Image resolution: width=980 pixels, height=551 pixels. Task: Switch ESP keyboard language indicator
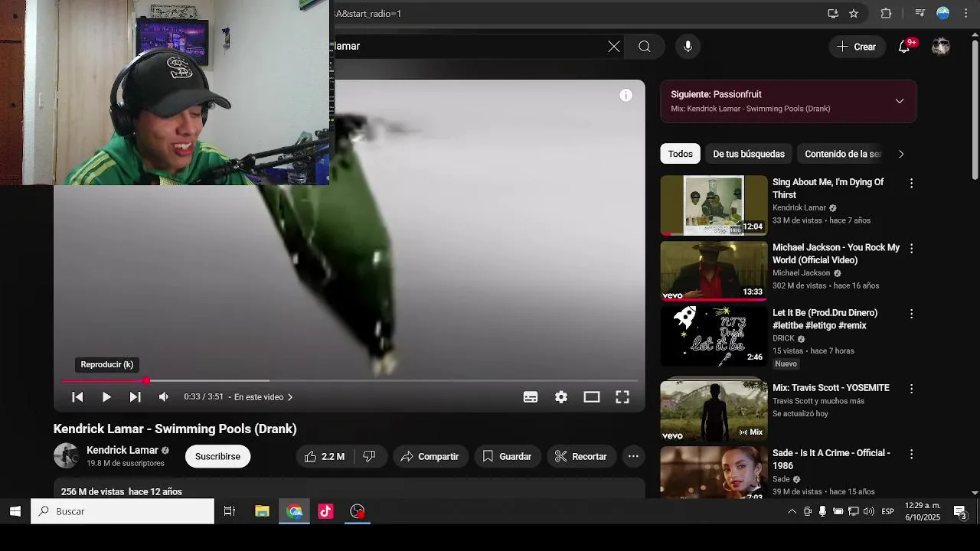(888, 511)
